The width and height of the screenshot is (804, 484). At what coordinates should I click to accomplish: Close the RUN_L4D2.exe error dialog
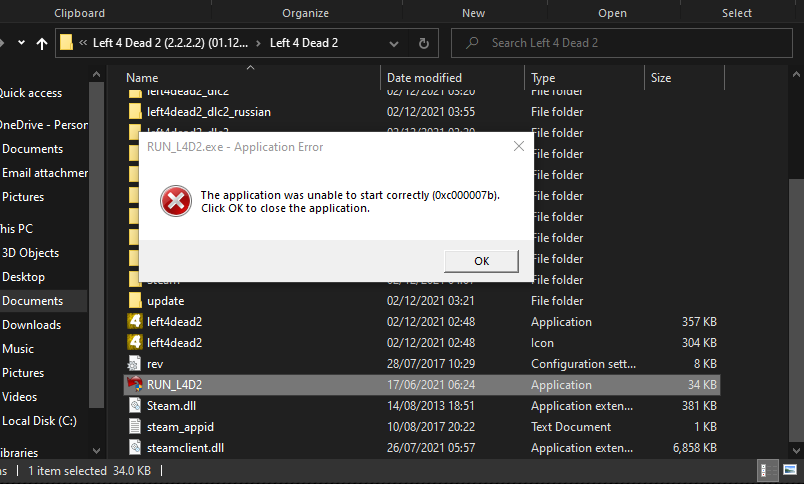point(518,147)
